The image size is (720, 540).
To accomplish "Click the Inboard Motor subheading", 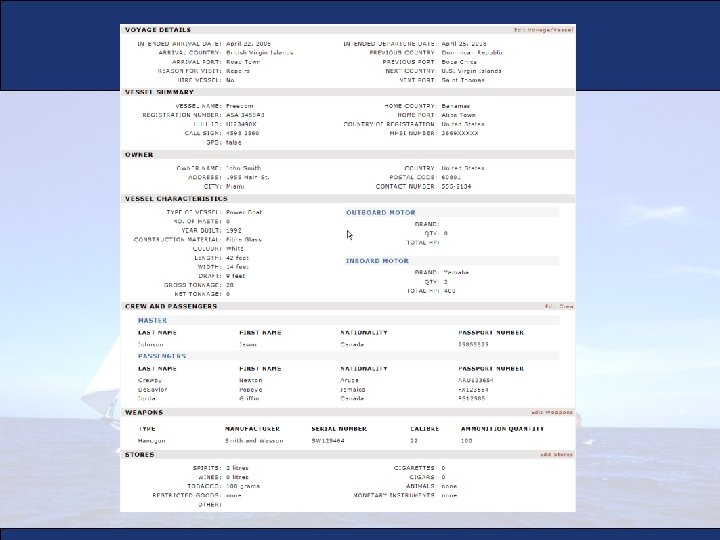I will pyautogui.click(x=377, y=261).
